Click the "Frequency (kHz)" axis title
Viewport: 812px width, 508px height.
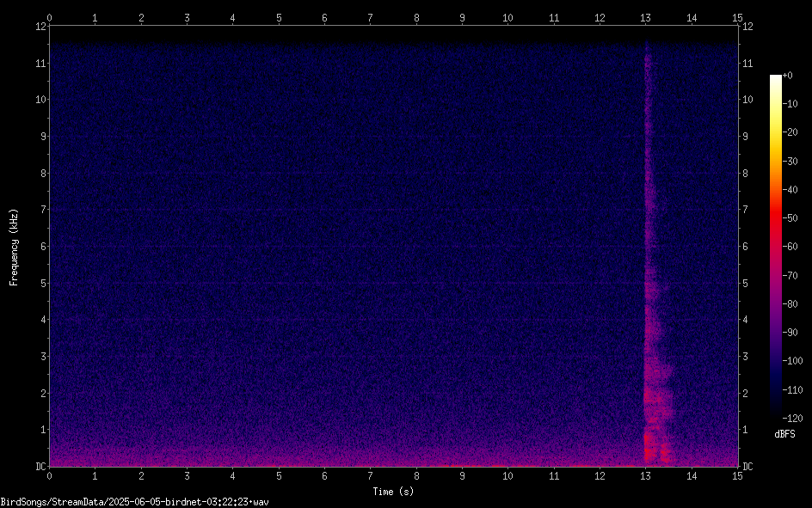tap(14, 247)
